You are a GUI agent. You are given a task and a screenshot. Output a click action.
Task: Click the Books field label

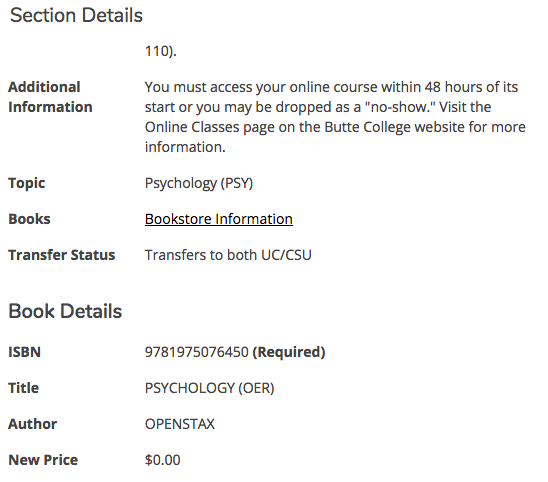click(x=29, y=219)
